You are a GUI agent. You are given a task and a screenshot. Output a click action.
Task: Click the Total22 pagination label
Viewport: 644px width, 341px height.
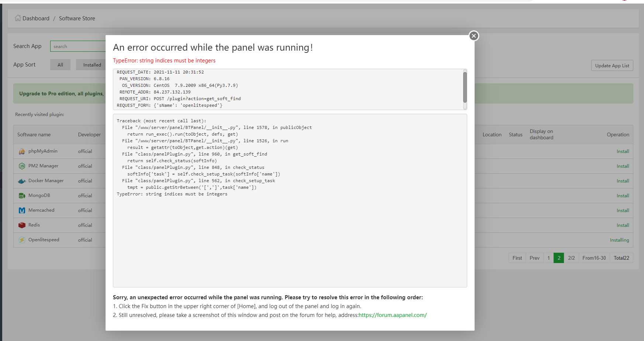point(621,258)
